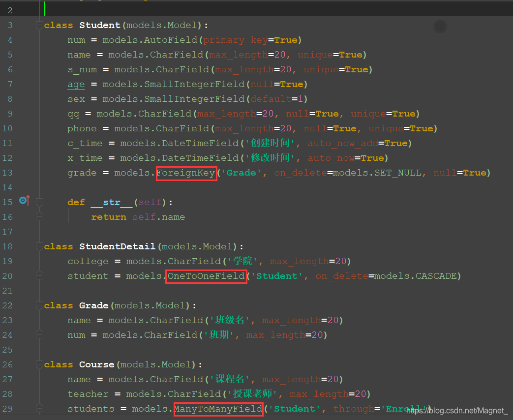Click fold end marker beside the ManyToManyField students line
The image size is (513, 420).
pos(39,408)
